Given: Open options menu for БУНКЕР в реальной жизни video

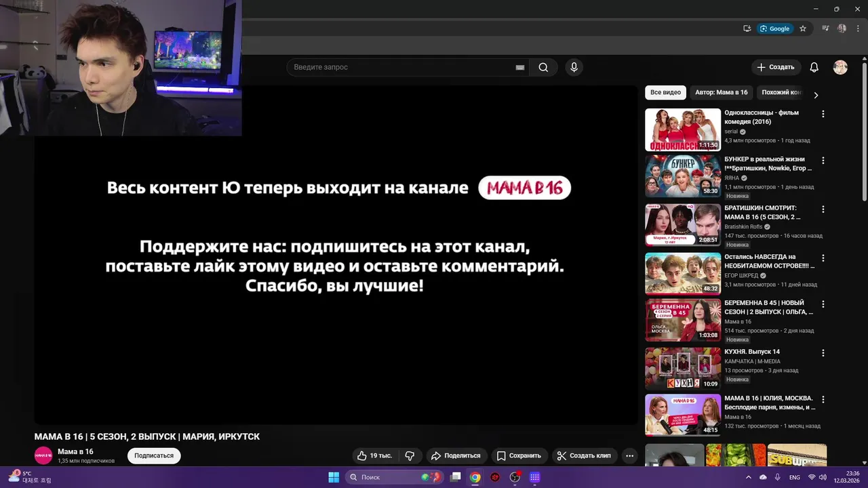Looking at the screenshot, I should (823, 161).
